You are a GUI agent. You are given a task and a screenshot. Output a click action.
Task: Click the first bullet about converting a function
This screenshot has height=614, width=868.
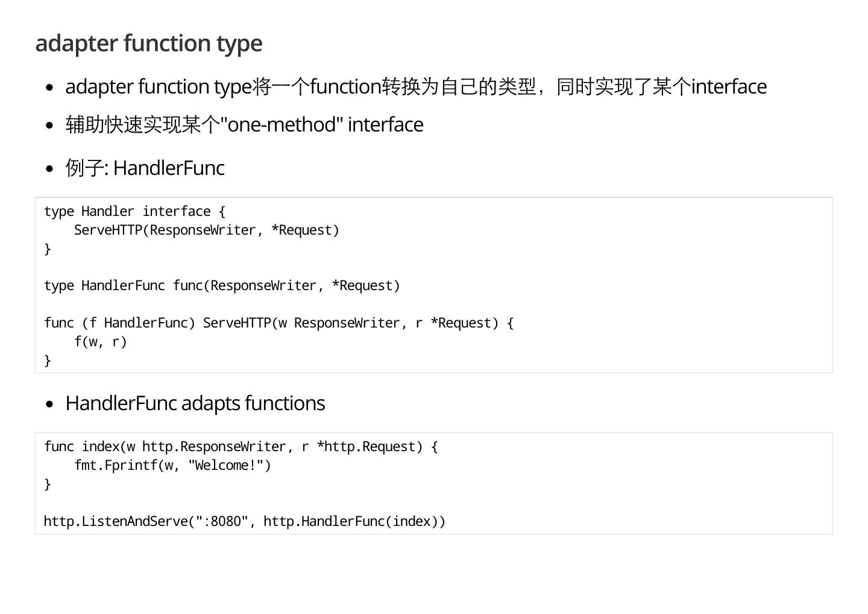click(x=416, y=87)
